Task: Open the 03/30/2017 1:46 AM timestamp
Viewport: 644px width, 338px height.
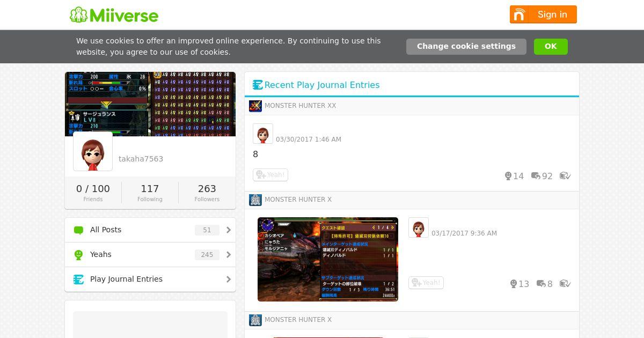Action: coord(309,139)
